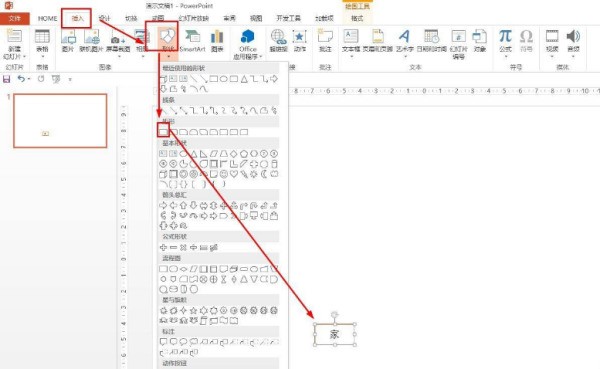Pick the plus sign in equation shapes
The width and height of the screenshot is (600, 369).
pyautogui.click(x=163, y=248)
